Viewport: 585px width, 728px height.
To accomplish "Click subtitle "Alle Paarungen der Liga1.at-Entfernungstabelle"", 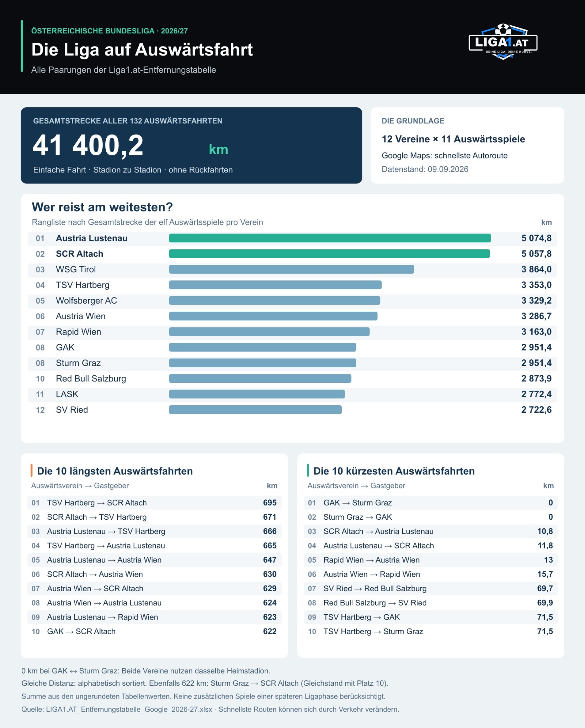I will [x=123, y=70].
